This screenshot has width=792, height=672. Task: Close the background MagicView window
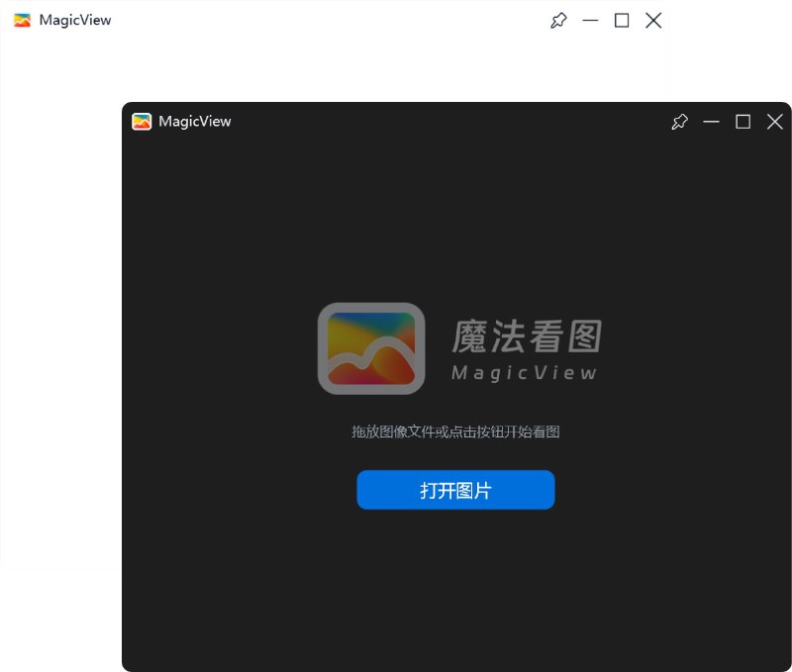point(652,20)
